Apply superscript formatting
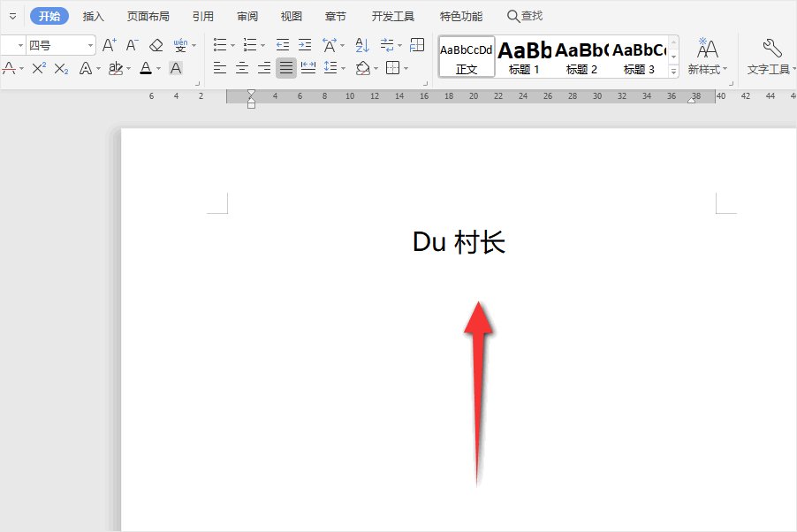 click(x=39, y=68)
